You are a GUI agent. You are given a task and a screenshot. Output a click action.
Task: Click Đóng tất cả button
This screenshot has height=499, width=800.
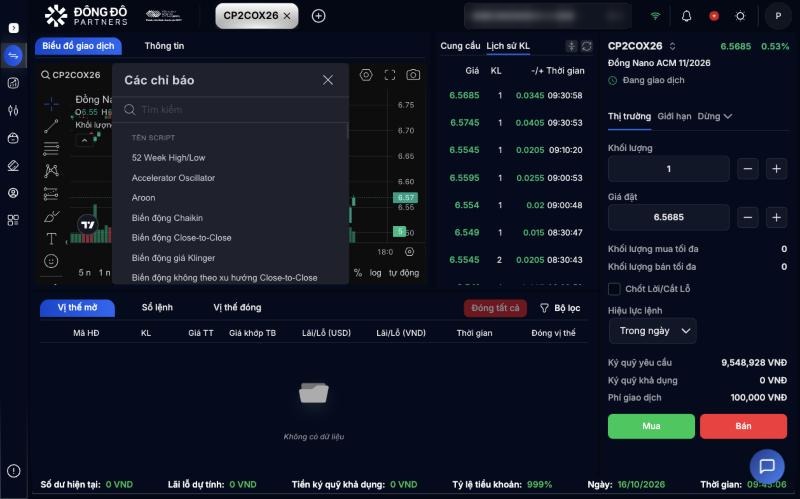[x=495, y=308]
